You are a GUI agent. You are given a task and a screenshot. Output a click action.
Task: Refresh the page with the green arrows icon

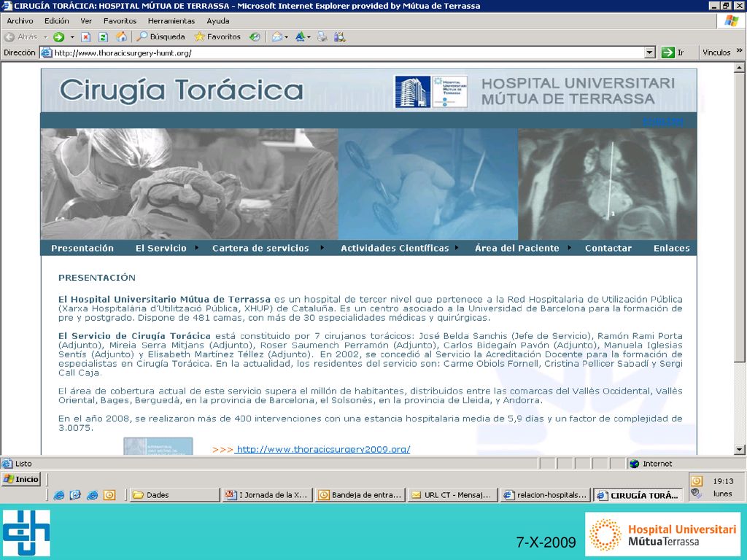[103, 36]
